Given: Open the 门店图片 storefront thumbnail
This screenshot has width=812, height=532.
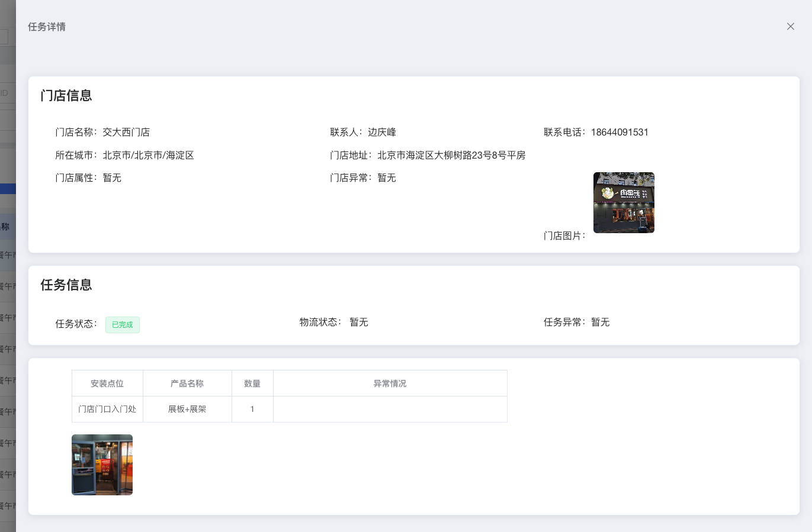Looking at the screenshot, I should click(624, 202).
